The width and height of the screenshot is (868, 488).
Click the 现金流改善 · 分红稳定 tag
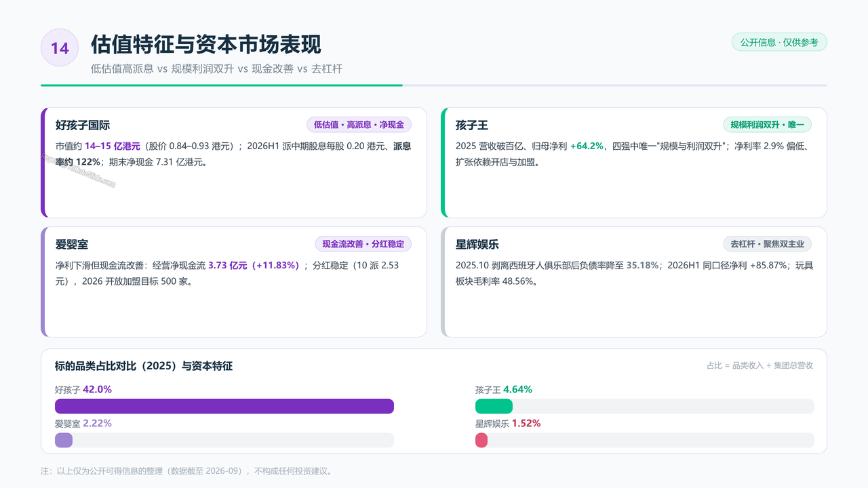pos(363,244)
